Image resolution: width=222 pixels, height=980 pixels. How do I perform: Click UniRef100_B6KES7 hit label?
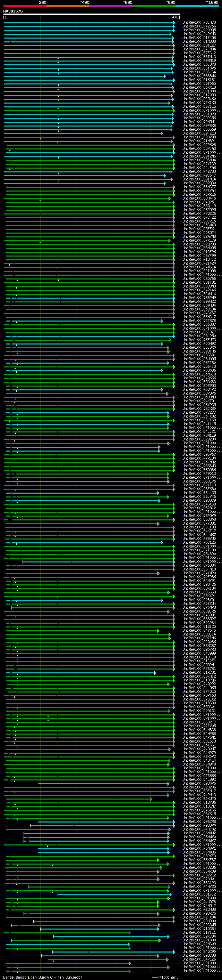pos(199,860)
